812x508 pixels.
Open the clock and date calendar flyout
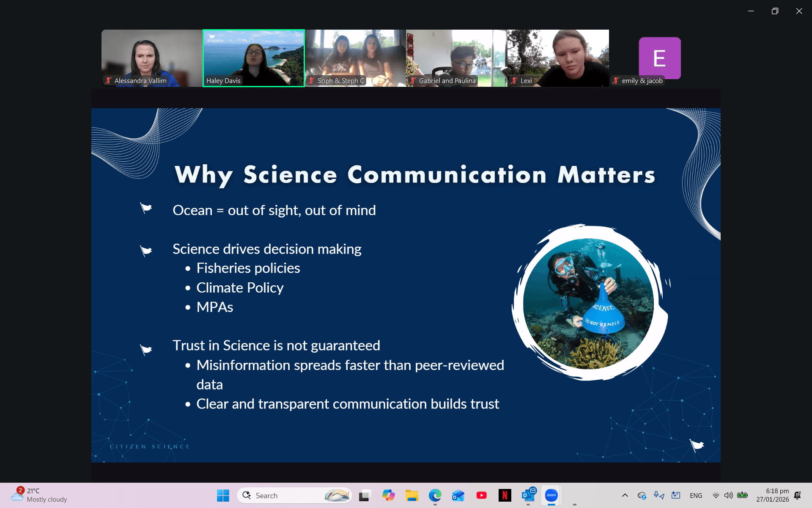pyautogui.click(x=773, y=495)
